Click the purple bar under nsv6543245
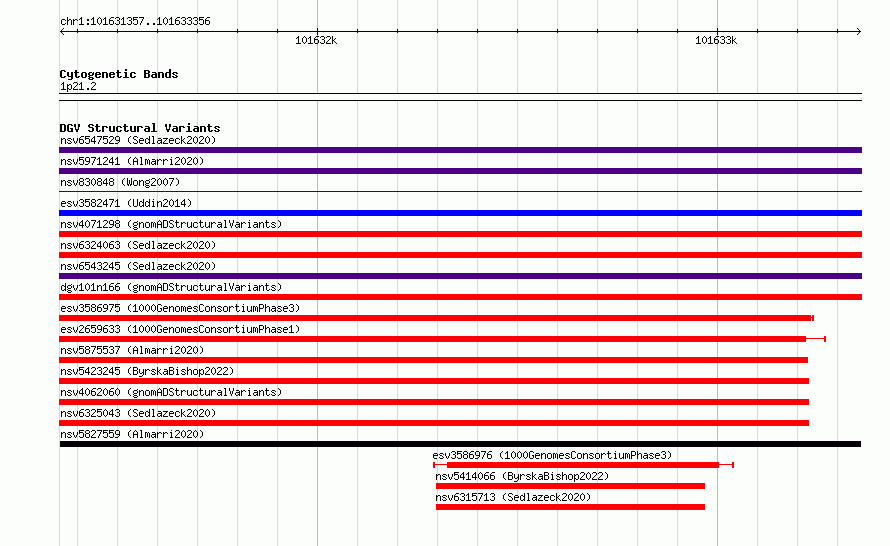This screenshot has height=546, width=890. coord(460,276)
